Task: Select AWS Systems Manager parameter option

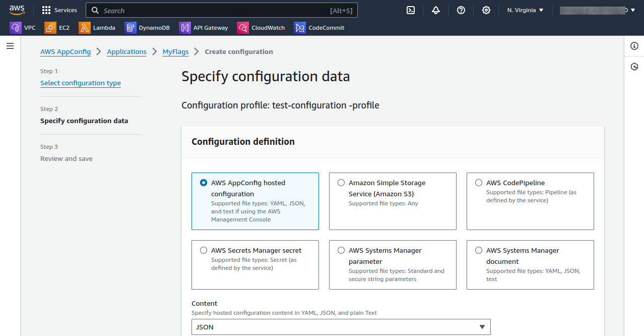Action: point(393,265)
